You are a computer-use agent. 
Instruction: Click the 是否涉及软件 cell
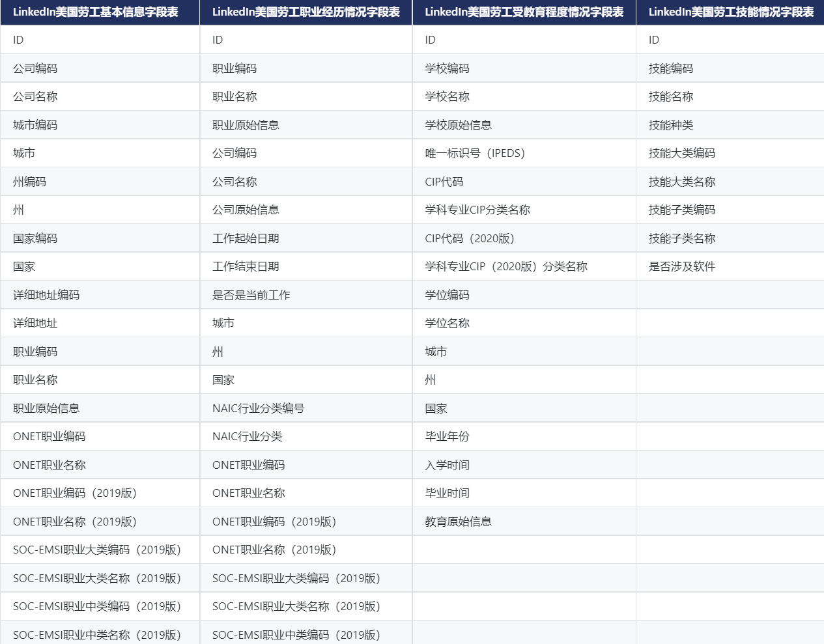730,266
